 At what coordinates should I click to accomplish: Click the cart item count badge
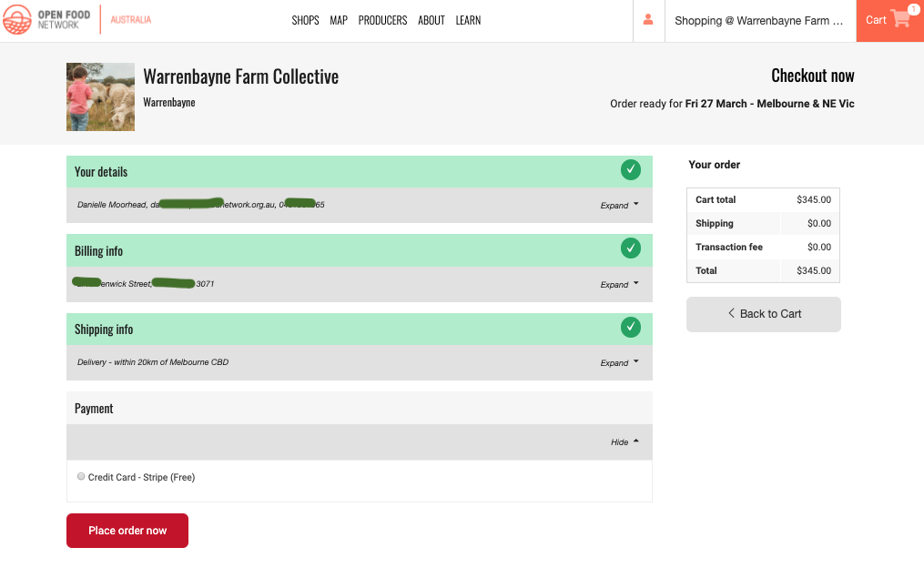point(913,9)
